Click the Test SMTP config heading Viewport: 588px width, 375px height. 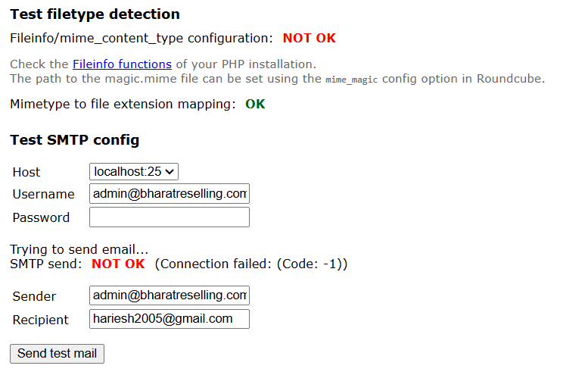coord(74,140)
